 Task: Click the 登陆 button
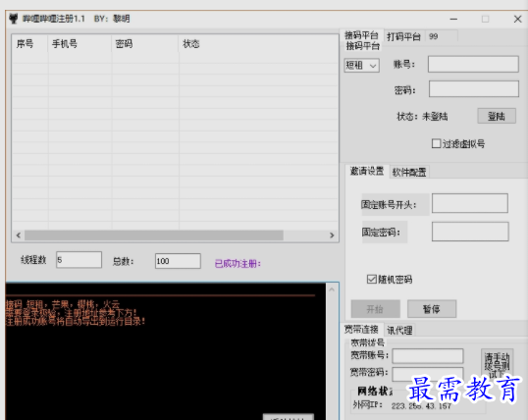point(497,116)
